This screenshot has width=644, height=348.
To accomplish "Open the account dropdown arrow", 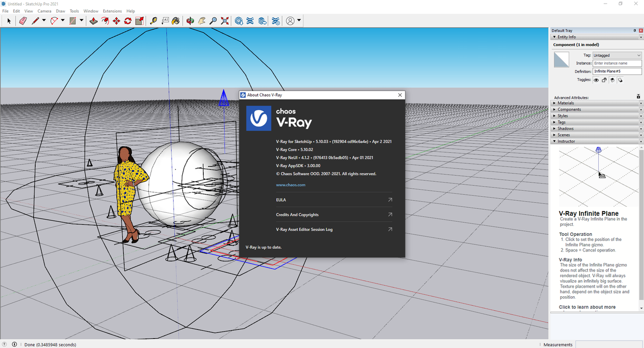I will pos(299,21).
